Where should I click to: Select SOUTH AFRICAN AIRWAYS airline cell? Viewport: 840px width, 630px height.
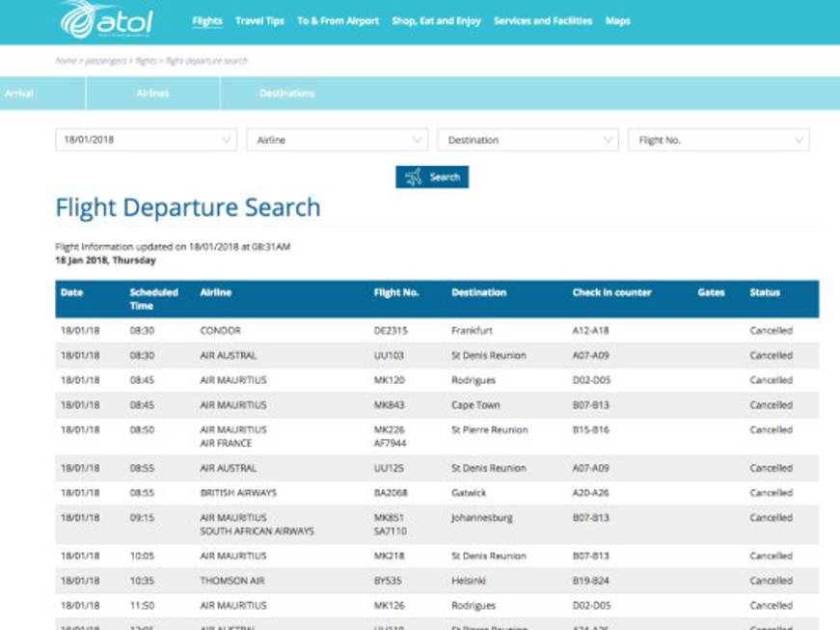(x=257, y=531)
